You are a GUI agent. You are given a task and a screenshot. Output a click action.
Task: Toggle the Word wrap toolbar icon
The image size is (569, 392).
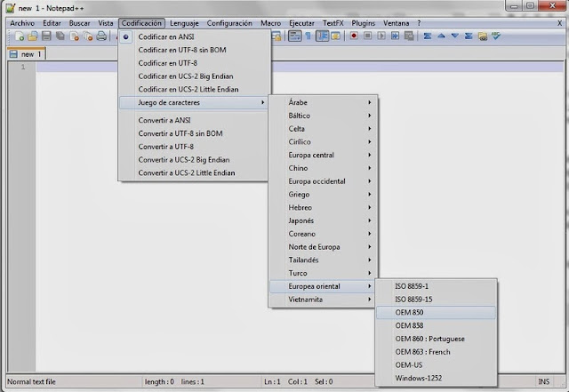(x=294, y=36)
